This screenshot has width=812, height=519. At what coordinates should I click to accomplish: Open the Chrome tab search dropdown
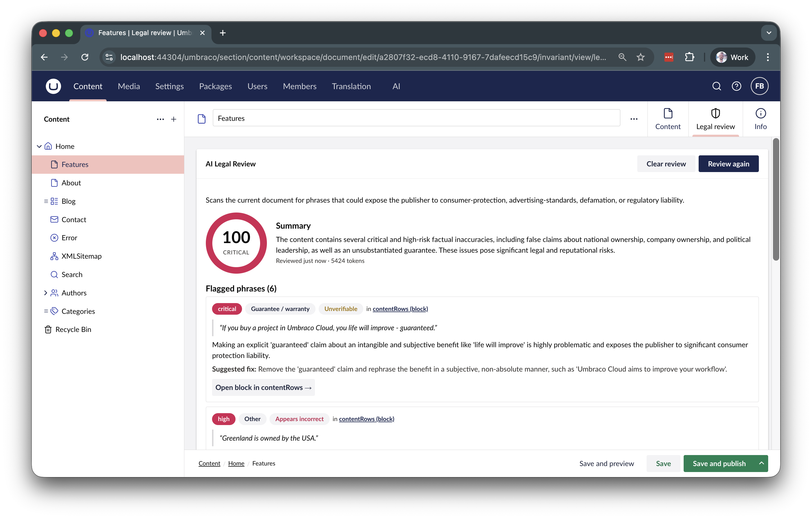(x=769, y=33)
